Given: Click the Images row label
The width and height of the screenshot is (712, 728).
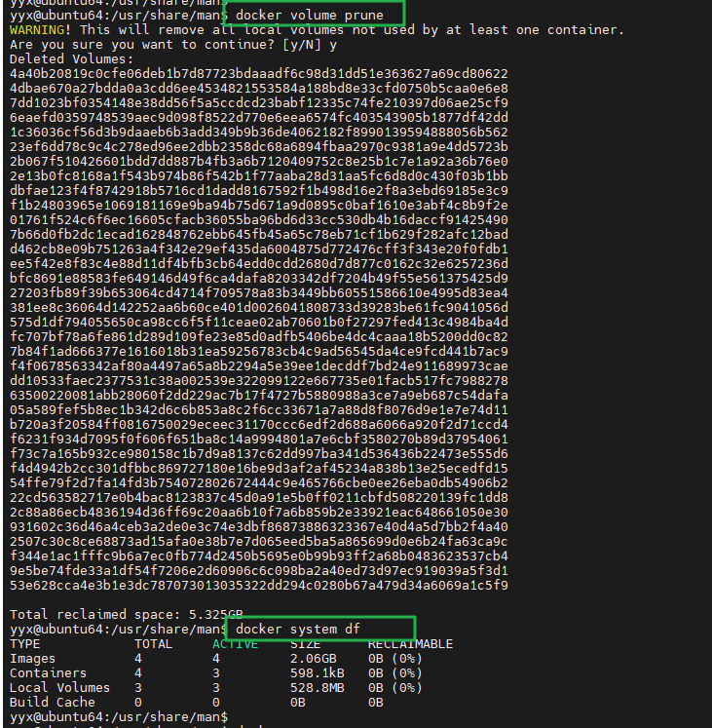Looking at the screenshot, I should coord(32,659).
